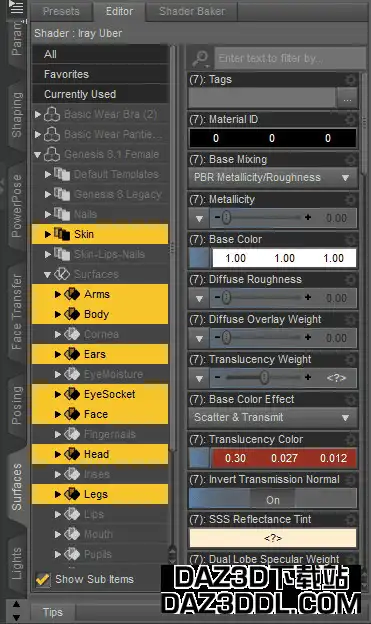This screenshot has width=371, height=624.
Task: Click the Tags browse ellipsis button
Action: coord(347,99)
